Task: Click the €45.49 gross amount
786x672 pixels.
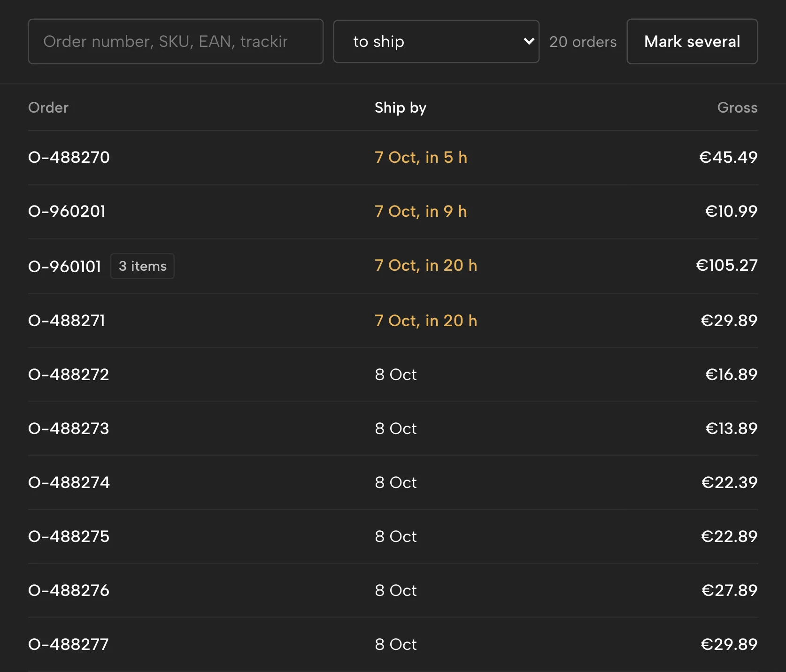Action: (728, 157)
